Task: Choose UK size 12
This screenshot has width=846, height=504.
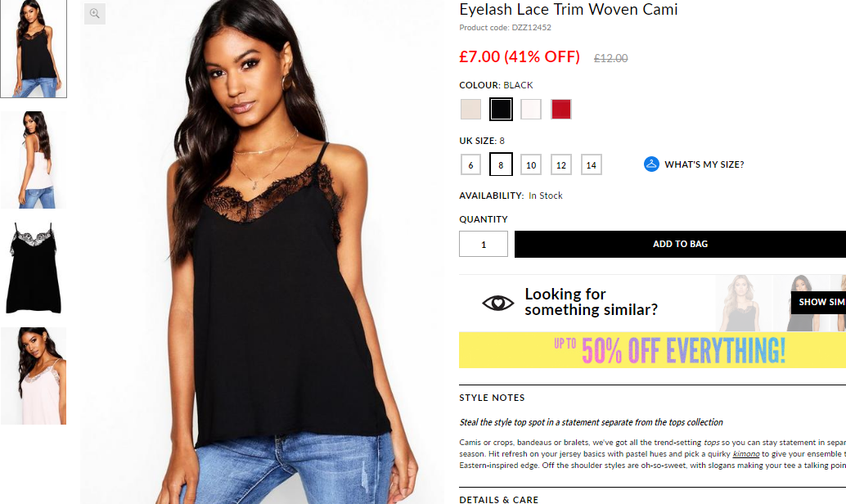Action: pos(561,165)
